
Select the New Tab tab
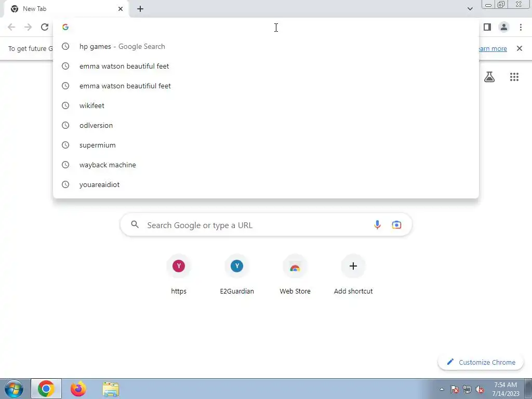coord(66,9)
